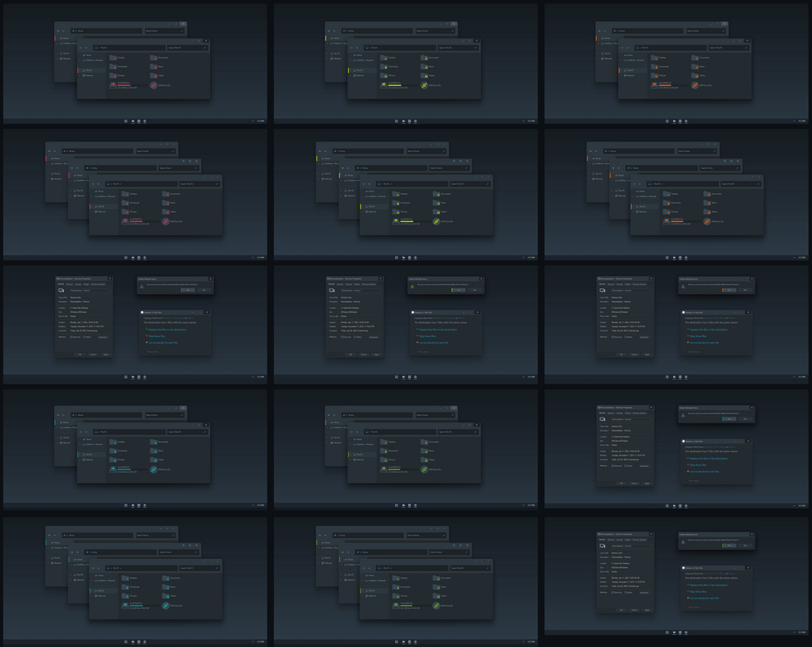This screenshot has width=812, height=647.
Task: Switch to Previous Versions tab in orange Properties dialog
Action: 639,284
